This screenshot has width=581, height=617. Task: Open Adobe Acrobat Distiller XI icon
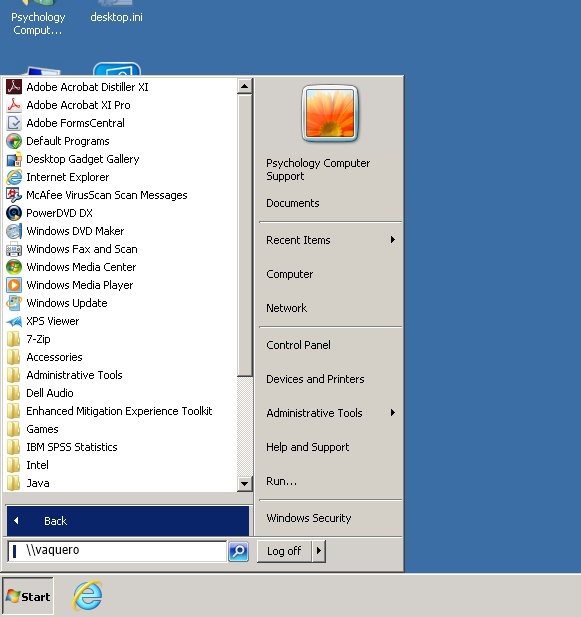tap(14, 87)
